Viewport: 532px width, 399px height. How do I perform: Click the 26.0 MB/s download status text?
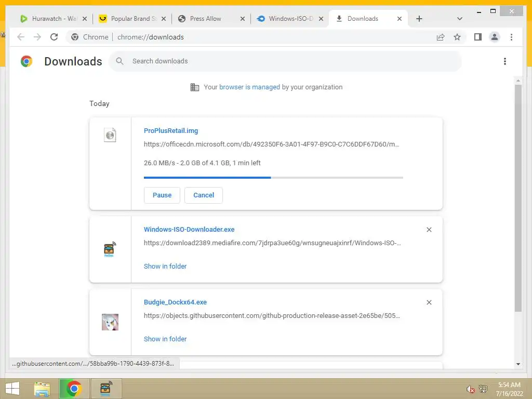(x=202, y=163)
